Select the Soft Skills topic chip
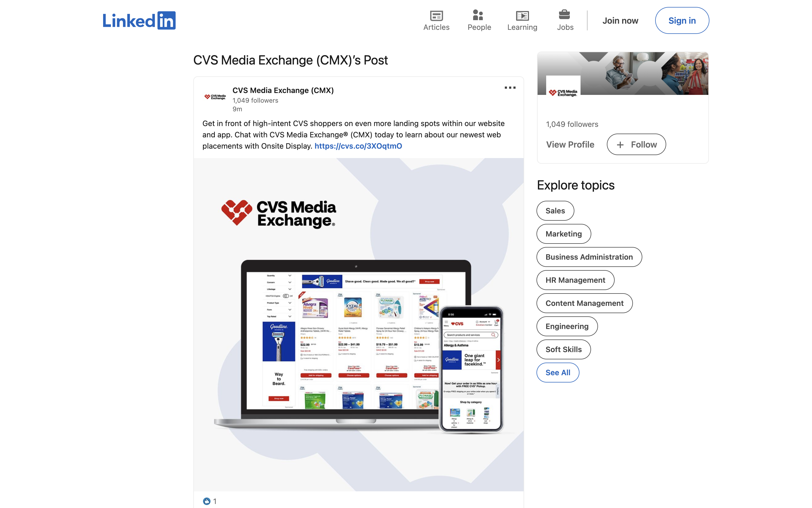 coord(563,349)
